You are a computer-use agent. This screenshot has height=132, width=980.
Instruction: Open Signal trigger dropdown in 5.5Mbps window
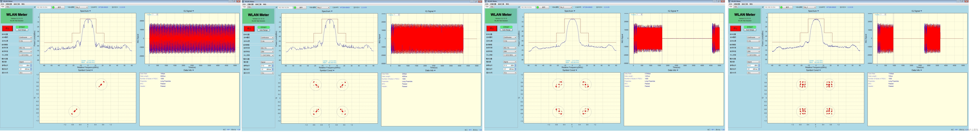click(510, 62)
